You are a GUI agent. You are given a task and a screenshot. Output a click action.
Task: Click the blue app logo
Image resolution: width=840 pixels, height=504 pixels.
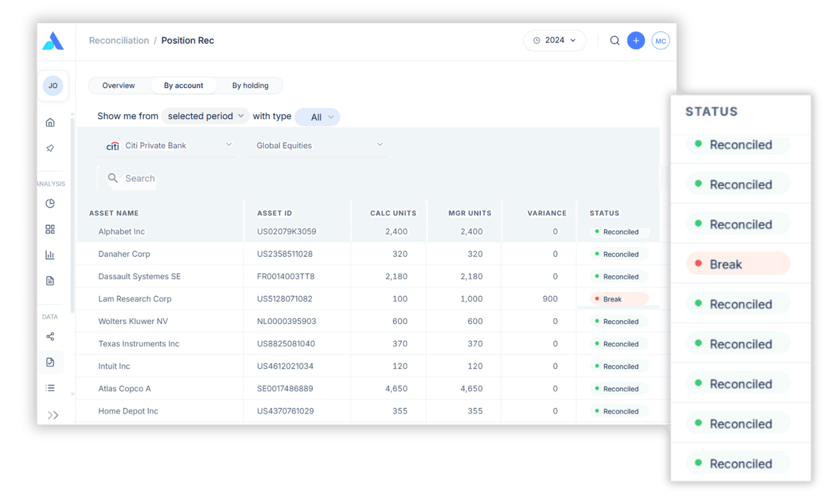coord(53,41)
